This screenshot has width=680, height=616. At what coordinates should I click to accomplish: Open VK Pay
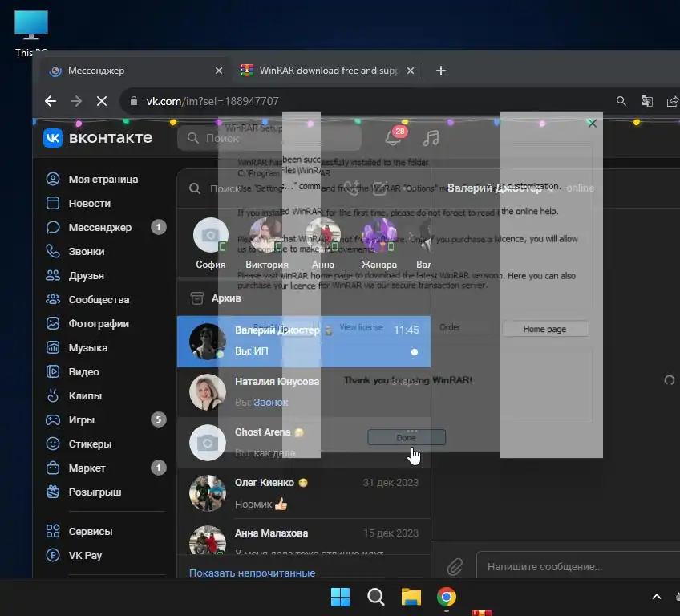74,555
